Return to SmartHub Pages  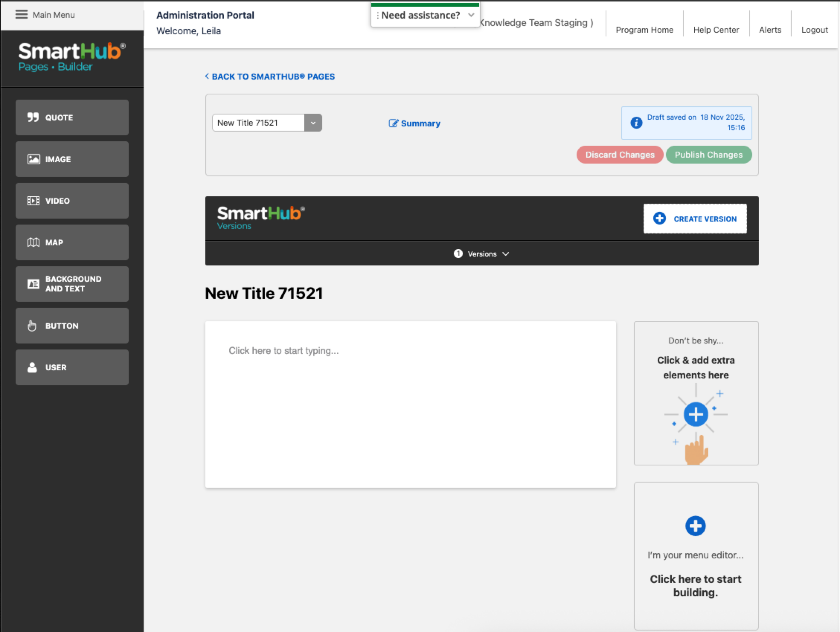(270, 76)
